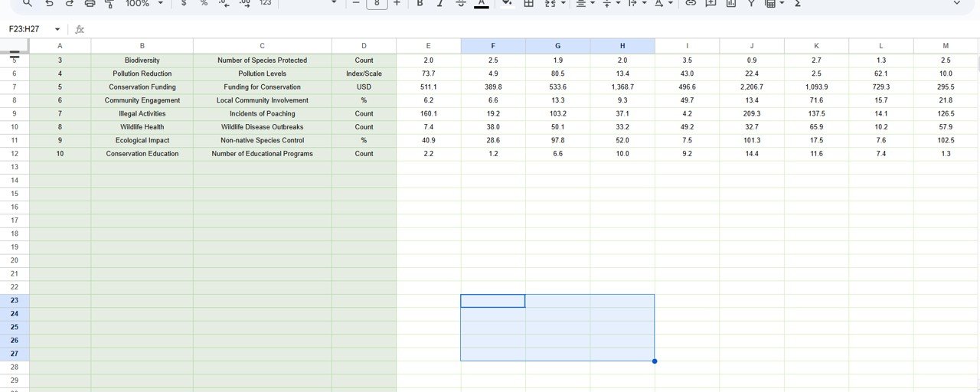Click the print icon in toolbar
The width and height of the screenshot is (980, 392).
90,3
